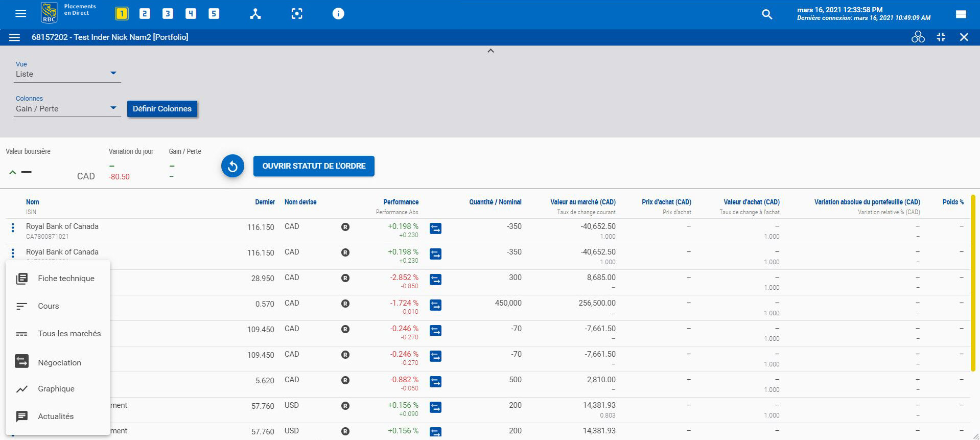
Task: Click the round refresh button
Action: pos(232,166)
